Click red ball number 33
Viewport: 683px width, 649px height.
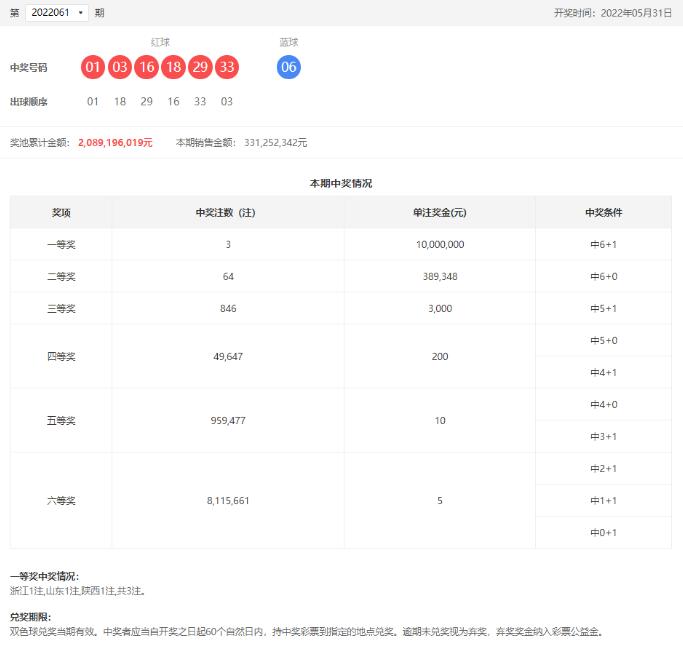point(227,67)
